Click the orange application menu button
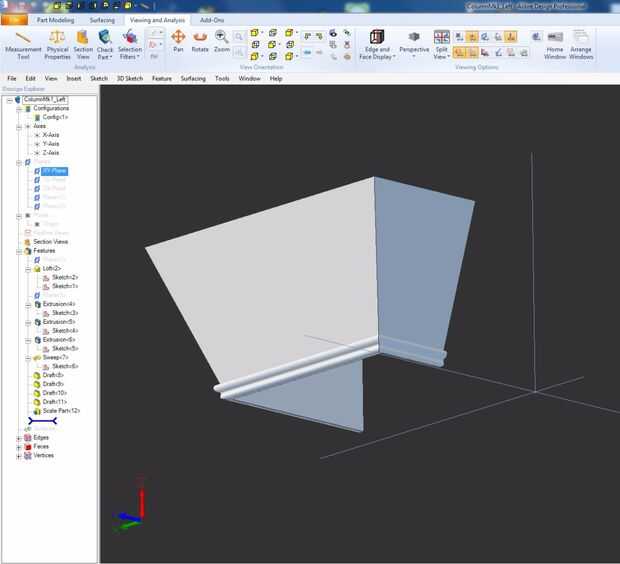Screen dimensions: 620x564 click(14, 20)
